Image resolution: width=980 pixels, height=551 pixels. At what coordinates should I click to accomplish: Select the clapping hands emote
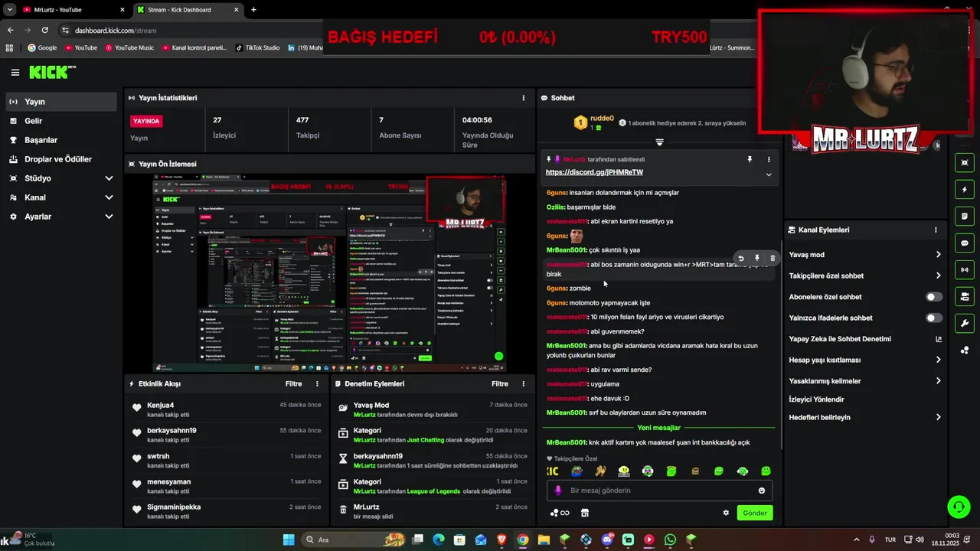click(x=600, y=471)
